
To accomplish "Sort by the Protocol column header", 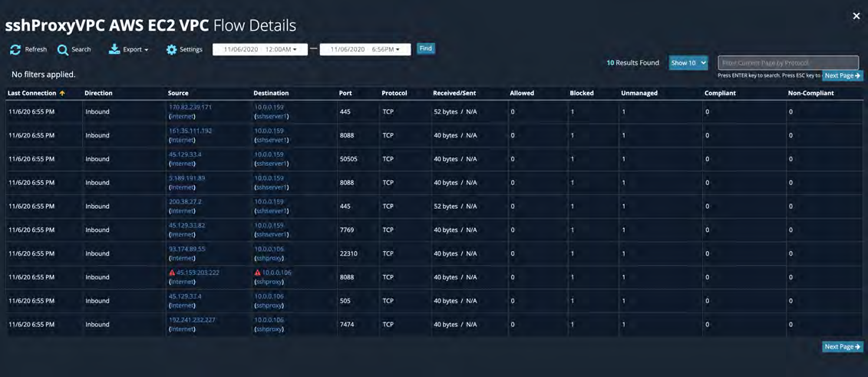I will 394,93.
